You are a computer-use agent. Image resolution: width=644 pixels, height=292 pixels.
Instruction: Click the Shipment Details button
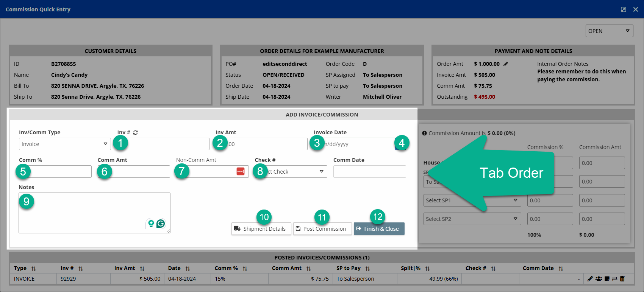click(261, 229)
